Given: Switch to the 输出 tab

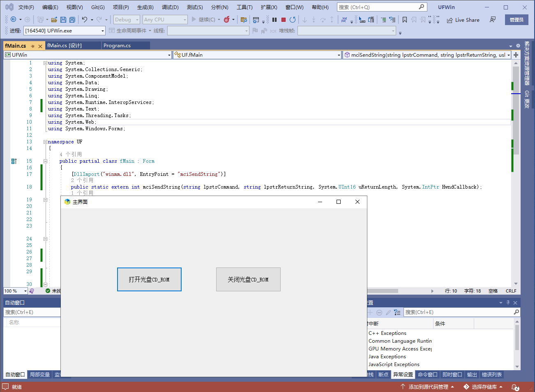Looking at the screenshot, I should tap(472, 375).
